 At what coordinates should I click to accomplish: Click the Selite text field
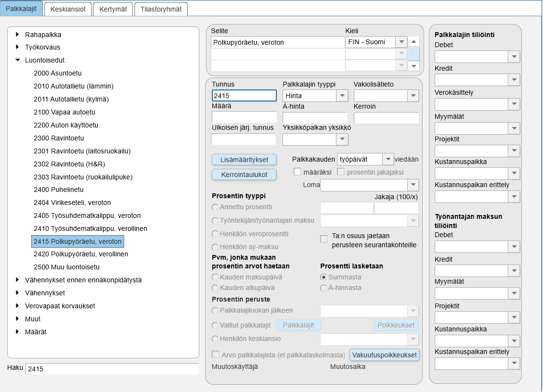[277, 42]
